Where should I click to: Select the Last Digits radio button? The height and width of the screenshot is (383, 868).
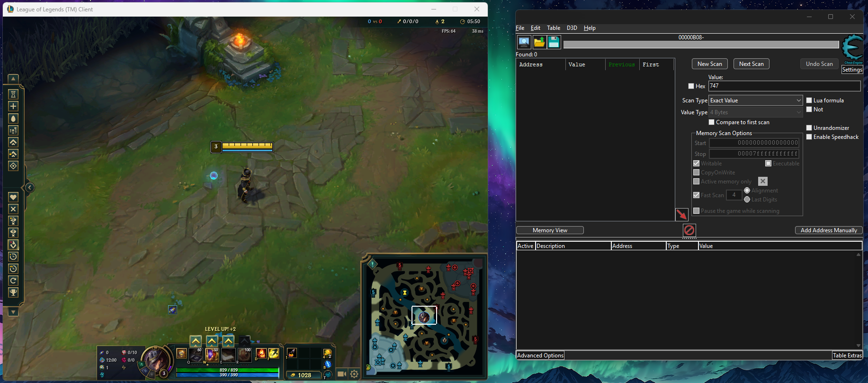(x=747, y=200)
